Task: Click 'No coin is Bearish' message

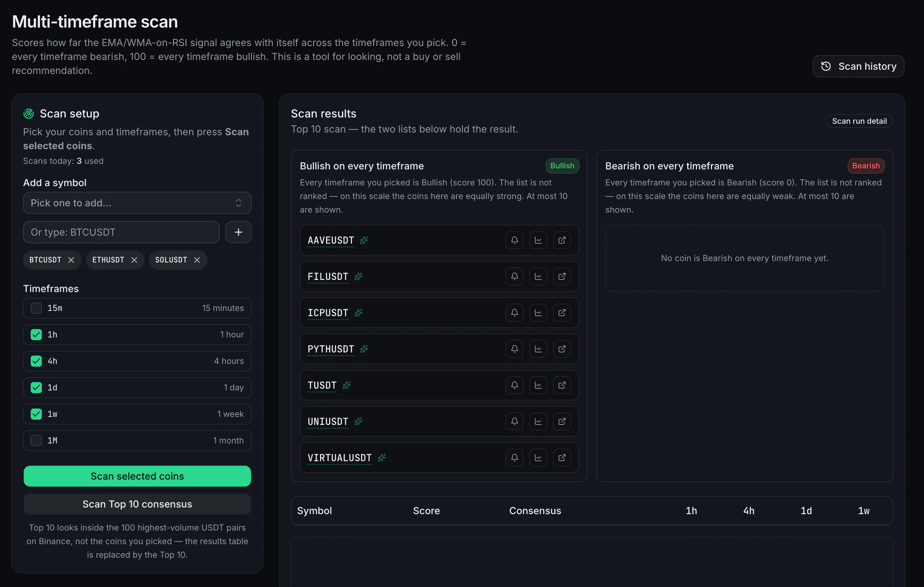Action: 744,258
